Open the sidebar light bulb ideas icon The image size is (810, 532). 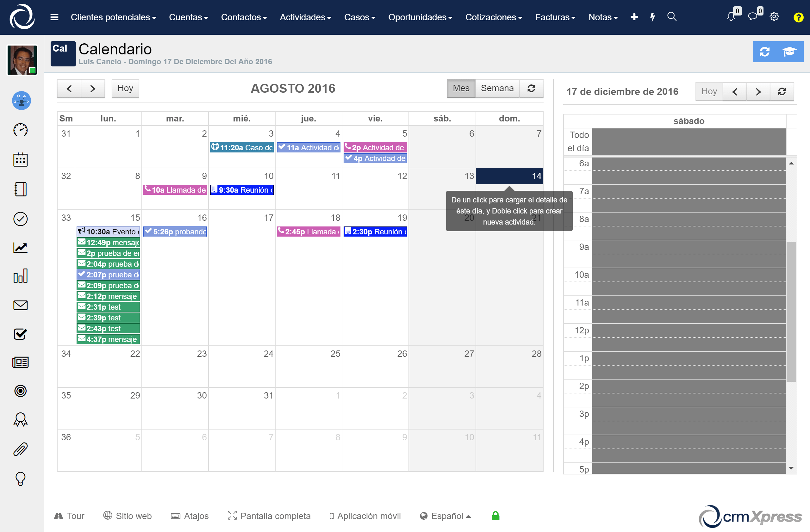coord(21,479)
